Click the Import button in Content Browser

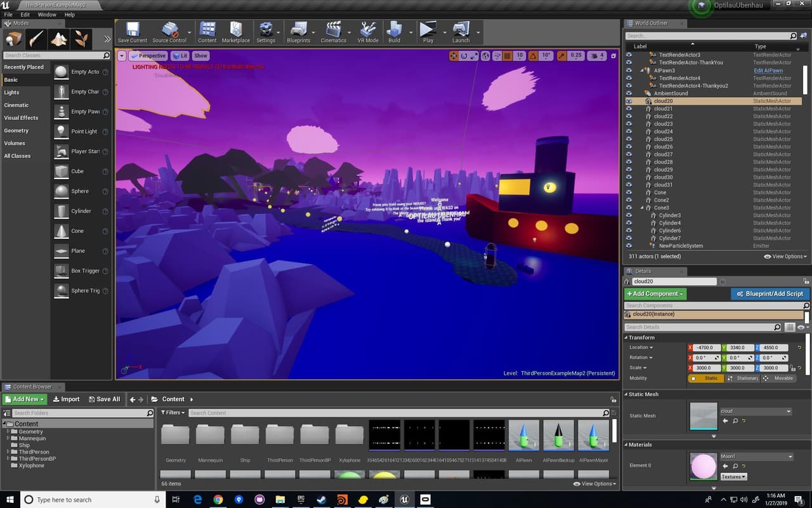tap(67, 399)
